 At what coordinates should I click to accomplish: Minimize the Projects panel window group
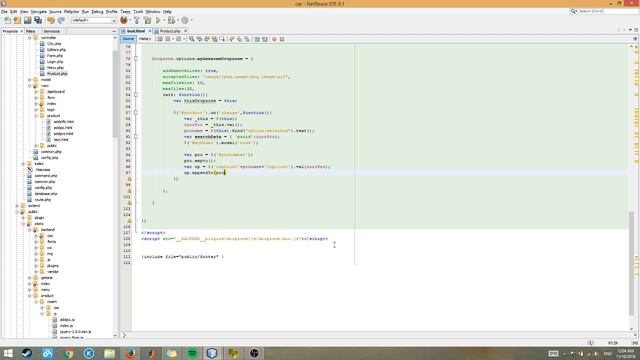point(114,31)
